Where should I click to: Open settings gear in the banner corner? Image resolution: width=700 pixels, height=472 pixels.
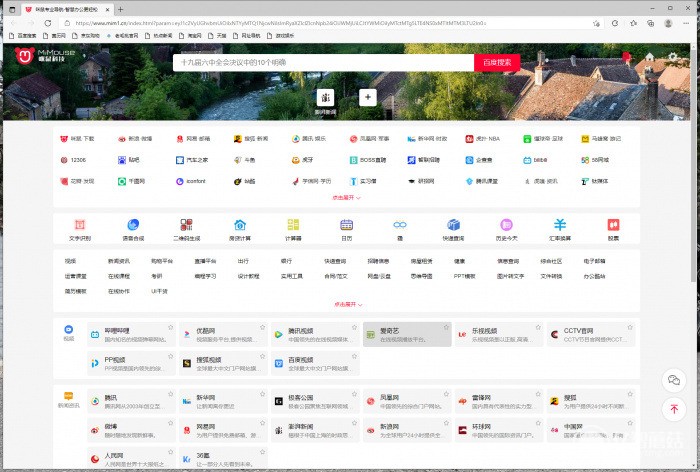(x=673, y=57)
